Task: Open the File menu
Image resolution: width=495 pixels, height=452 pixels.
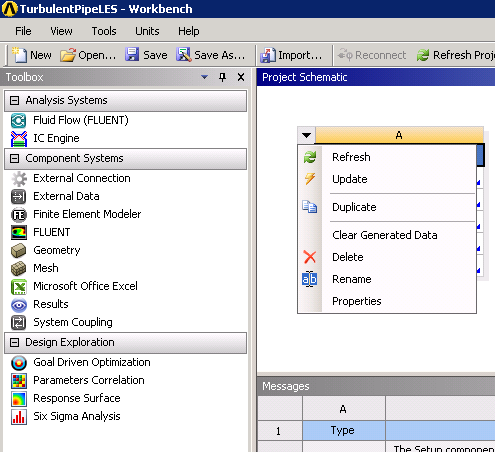Action: coord(23,31)
